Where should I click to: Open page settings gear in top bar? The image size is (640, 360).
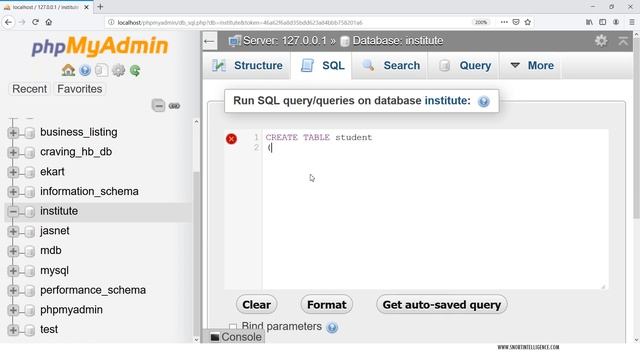(601, 41)
